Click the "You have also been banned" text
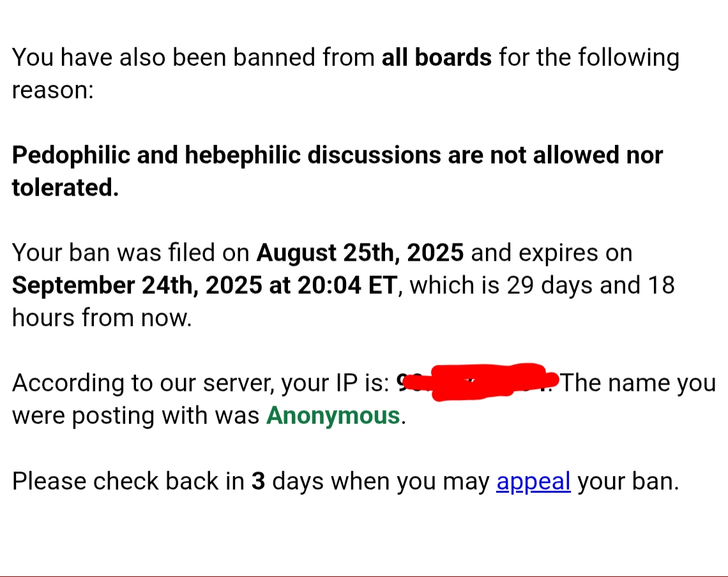The height and width of the screenshot is (577, 728). [x=165, y=58]
